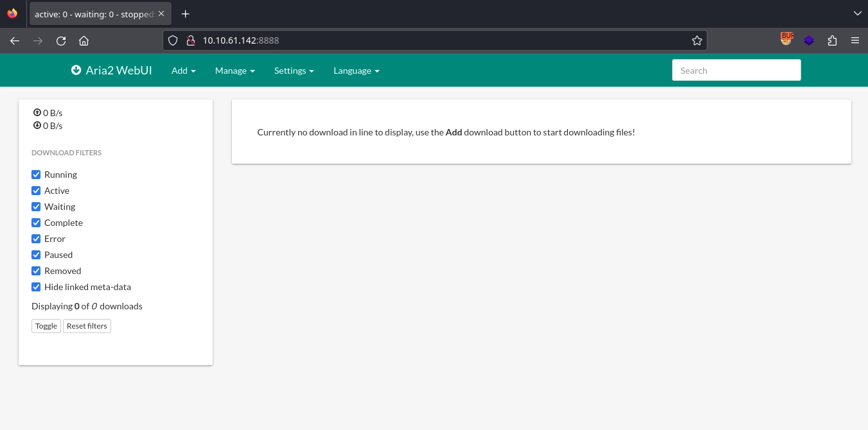This screenshot has width=868, height=430.
Task: Toggle Hide linked meta-data checkbox
Action: tap(36, 287)
